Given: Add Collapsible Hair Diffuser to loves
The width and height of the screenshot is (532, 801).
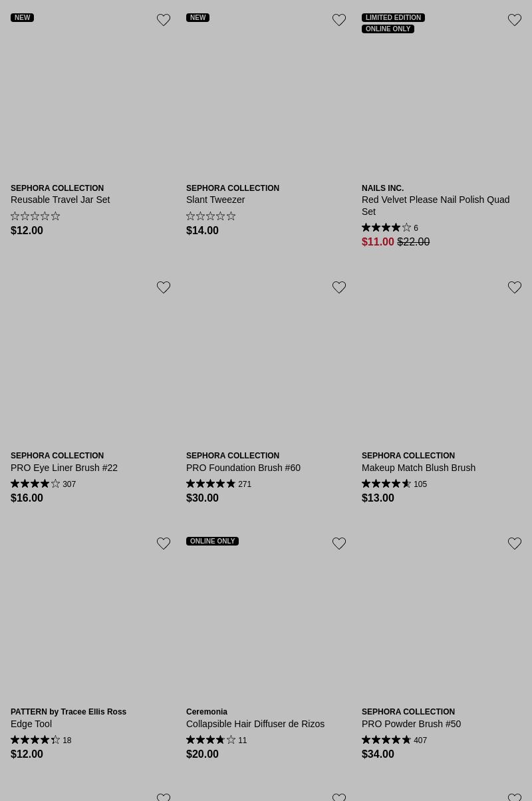Looking at the screenshot, I should pos(339,544).
